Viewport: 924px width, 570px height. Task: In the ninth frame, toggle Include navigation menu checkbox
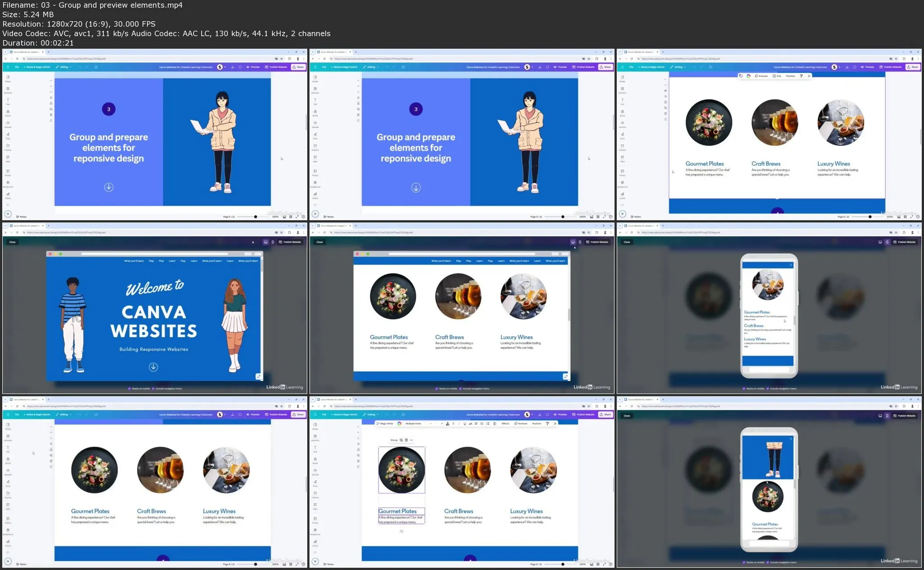coord(767,562)
